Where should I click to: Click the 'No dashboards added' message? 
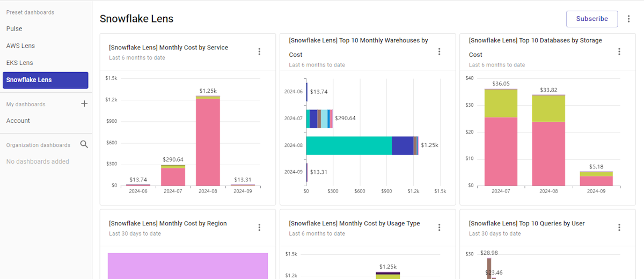click(x=38, y=161)
